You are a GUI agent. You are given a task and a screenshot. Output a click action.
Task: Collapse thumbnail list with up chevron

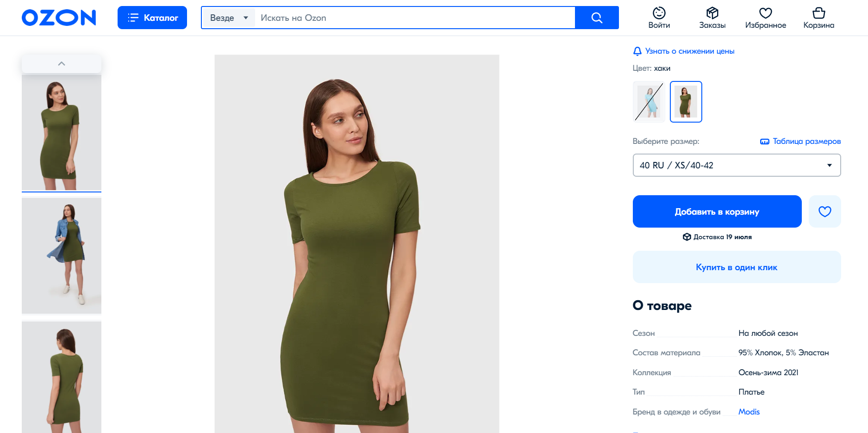point(62,64)
